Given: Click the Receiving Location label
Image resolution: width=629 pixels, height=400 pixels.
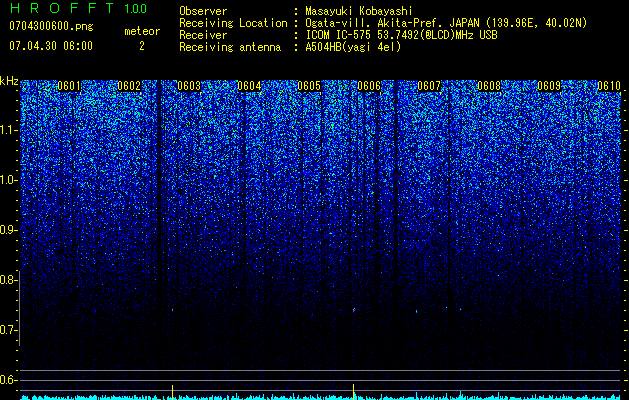Looking at the screenshot, I should [233, 23].
